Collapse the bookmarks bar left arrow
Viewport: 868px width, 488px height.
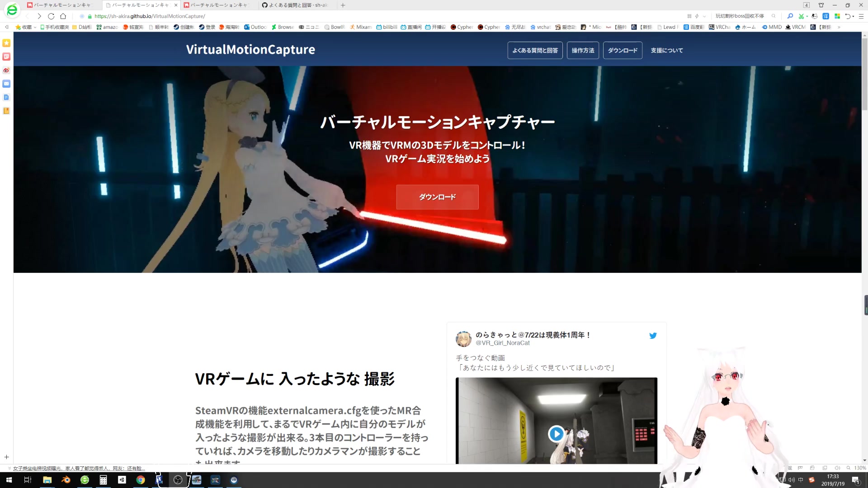pos(6,27)
